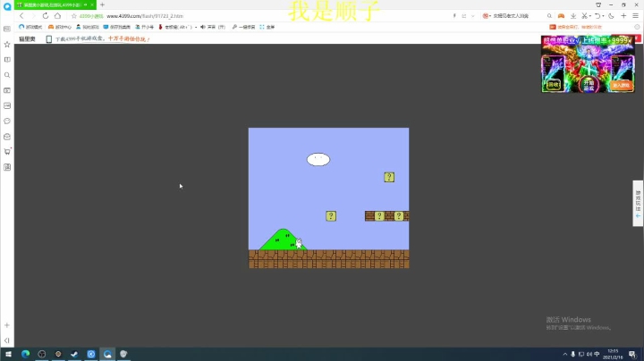Click the plus icon in top-right toolbar
This screenshot has height=361, width=644.
(x=623, y=15)
